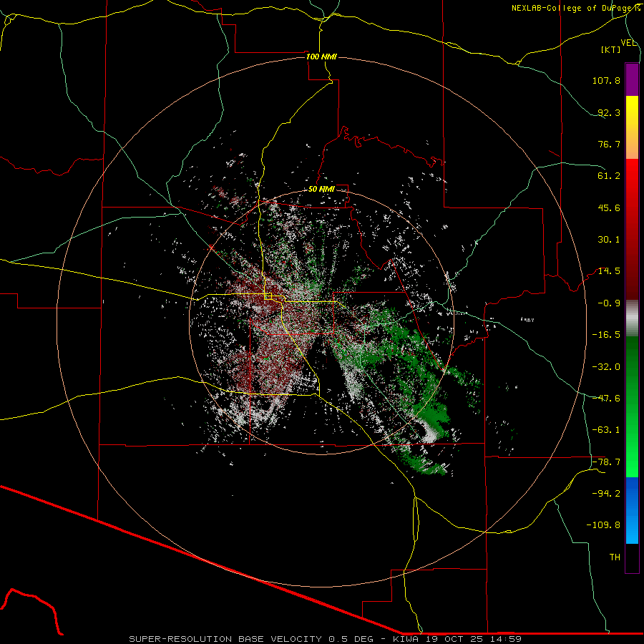The height and width of the screenshot is (644, 644).
Task: Click the TH threshold label in legend
Action: coord(615,557)
